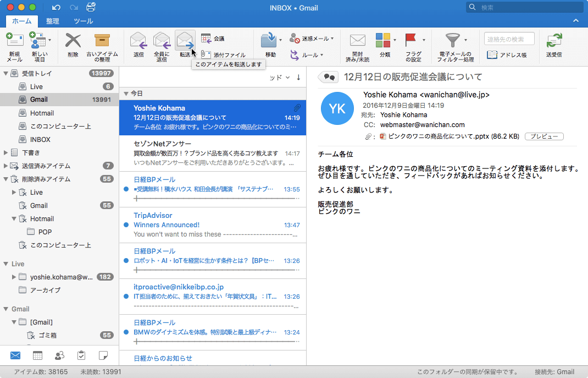Switch to Calendar view in bottom bar
The height and width of the screenshot is (378, 588).
[x=37, y=355]
